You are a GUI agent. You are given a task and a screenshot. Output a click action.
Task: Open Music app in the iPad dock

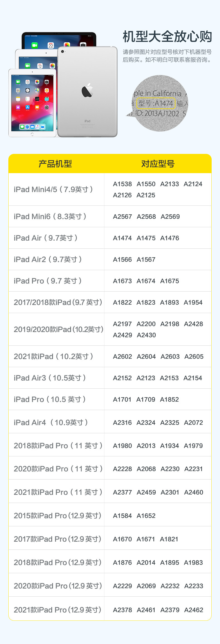[x=37, y=127]
